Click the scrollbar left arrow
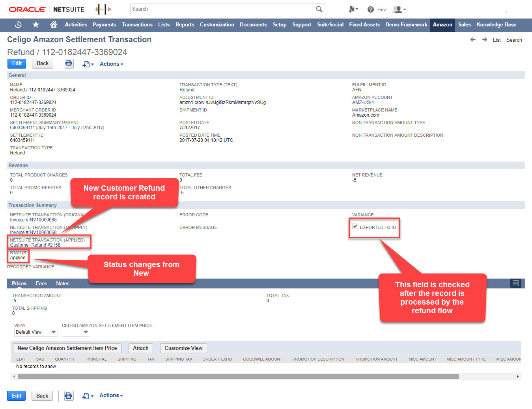Viewport: 532px width, 409px height. pyautogui.click(x=14, y=377)
